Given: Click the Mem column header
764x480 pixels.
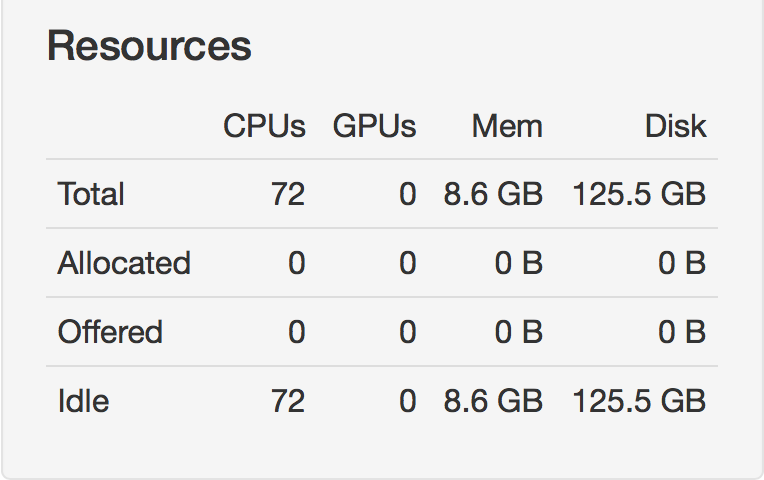Looking at the screenshot, I should pyautogui.click(x=507, y=126).
